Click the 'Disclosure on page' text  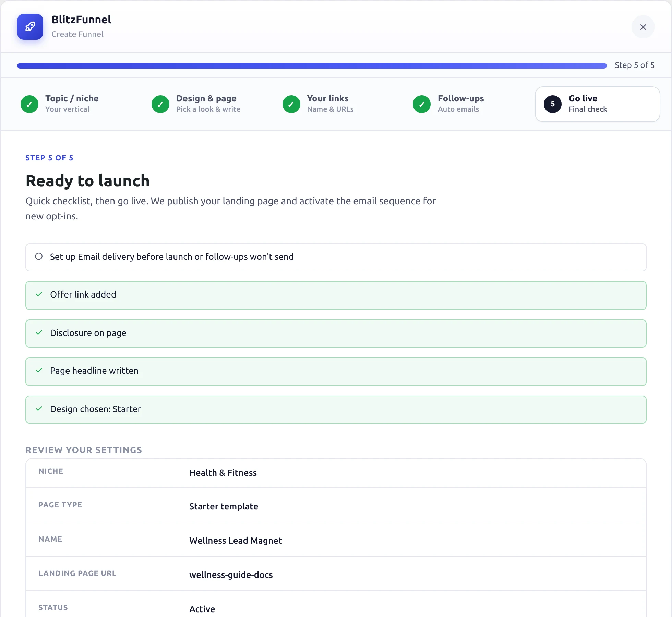[88, 333]
